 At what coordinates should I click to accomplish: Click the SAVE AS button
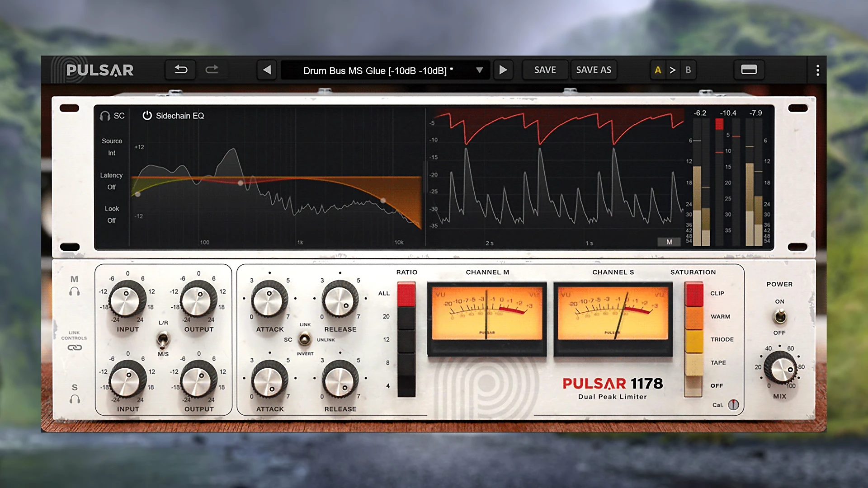click(x=594, y=70)
